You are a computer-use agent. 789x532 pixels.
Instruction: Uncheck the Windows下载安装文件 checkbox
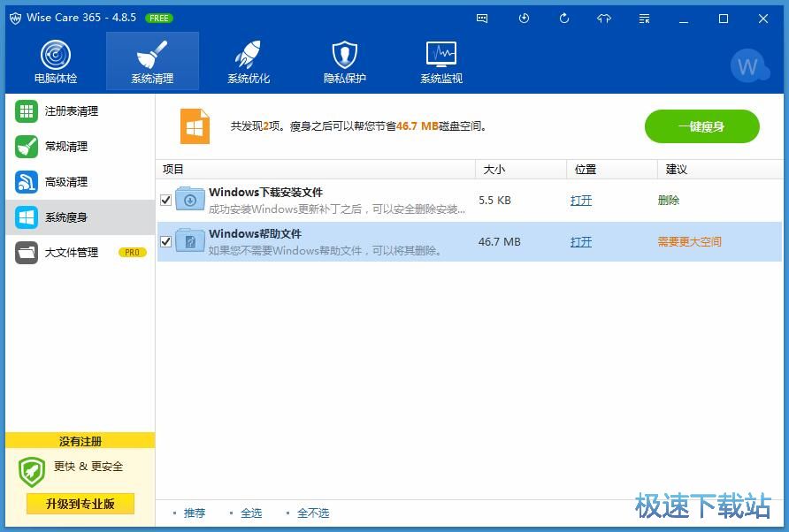(166, 200)
